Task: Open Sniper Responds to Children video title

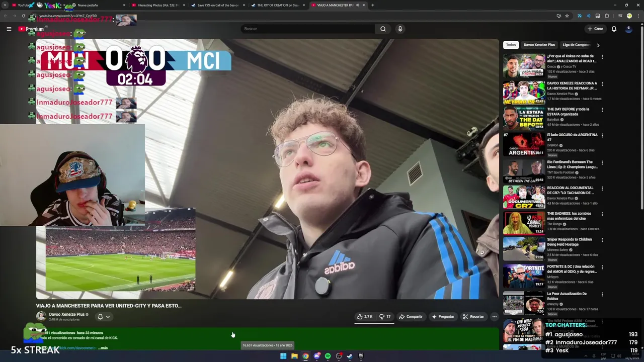Action: coord(570,242)
